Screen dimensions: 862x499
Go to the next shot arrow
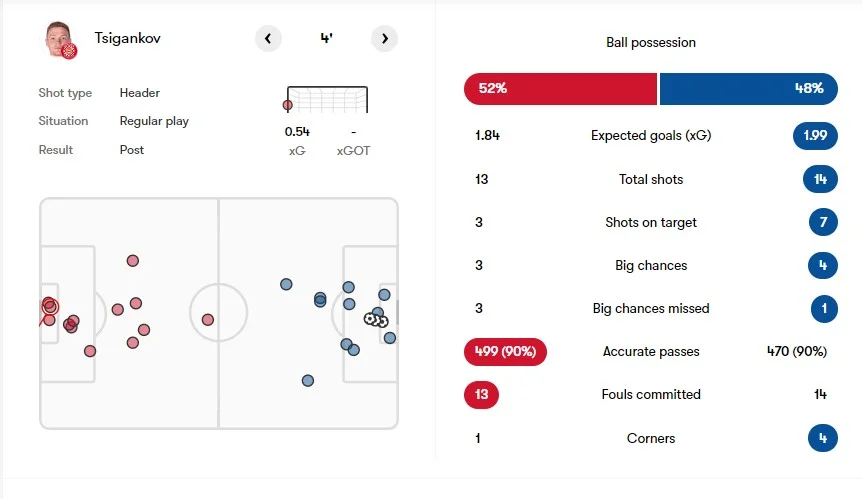click(384, 39)
